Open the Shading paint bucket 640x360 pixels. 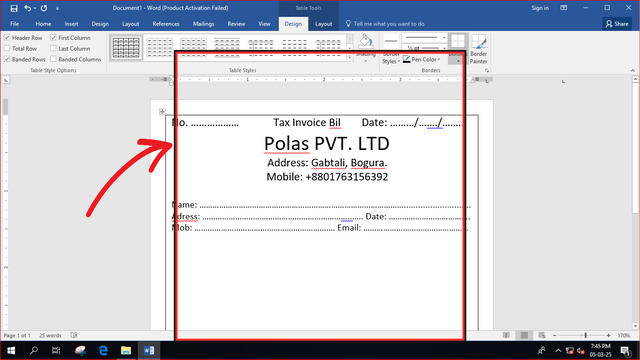pyautogui.click(x=366, y=41)
